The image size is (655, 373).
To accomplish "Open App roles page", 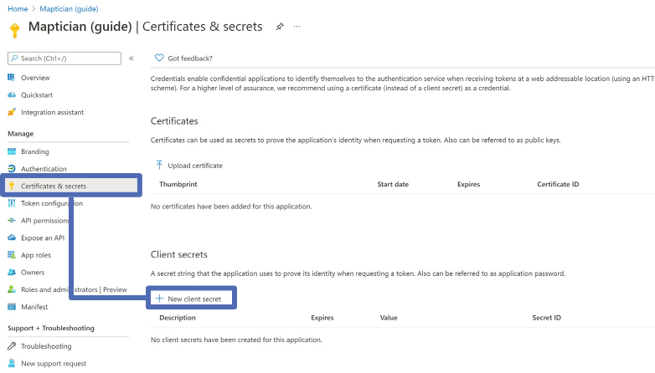I will coord(36,255).
